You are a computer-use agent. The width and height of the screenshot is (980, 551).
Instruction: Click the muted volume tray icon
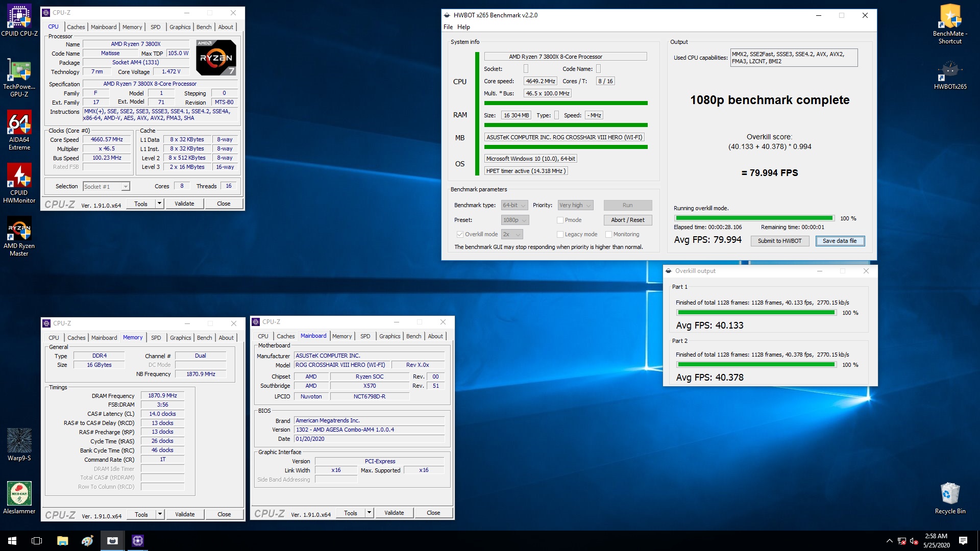click(x=914, y=541)
